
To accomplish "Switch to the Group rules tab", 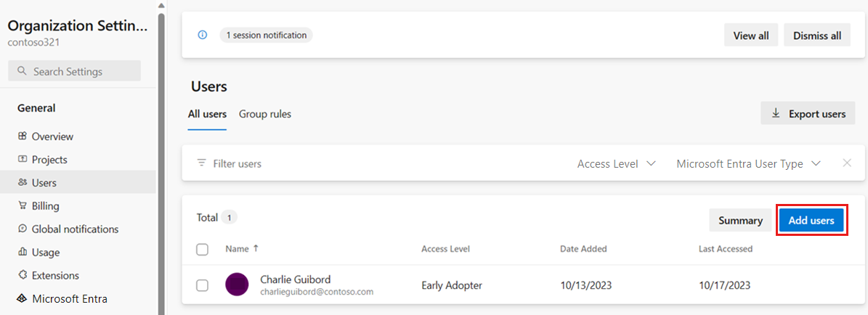I will pyautogui.click(x=265, y=114).
